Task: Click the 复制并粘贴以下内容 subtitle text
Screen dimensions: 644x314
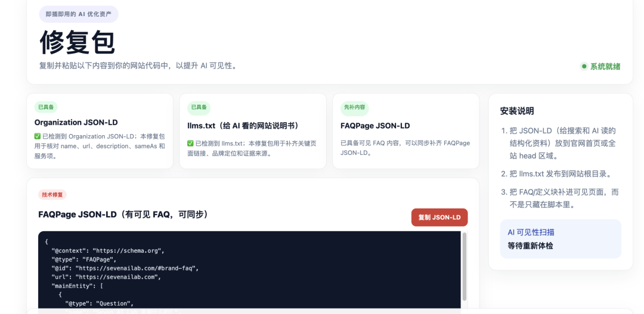Action: tap(138, 66)
